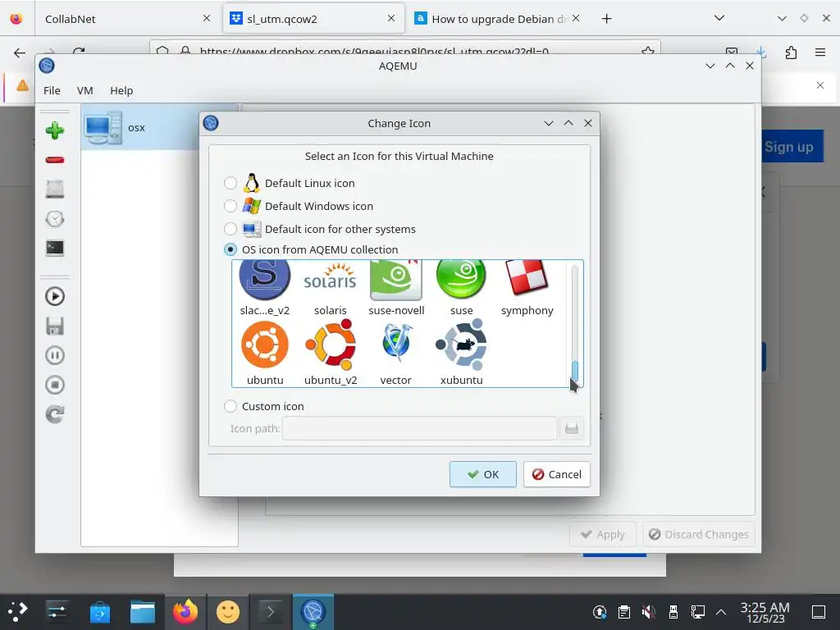The width and height of the screenshot is (840, 630).
Task: Open the Help menu in AQEMU
Action: [121, 90]
